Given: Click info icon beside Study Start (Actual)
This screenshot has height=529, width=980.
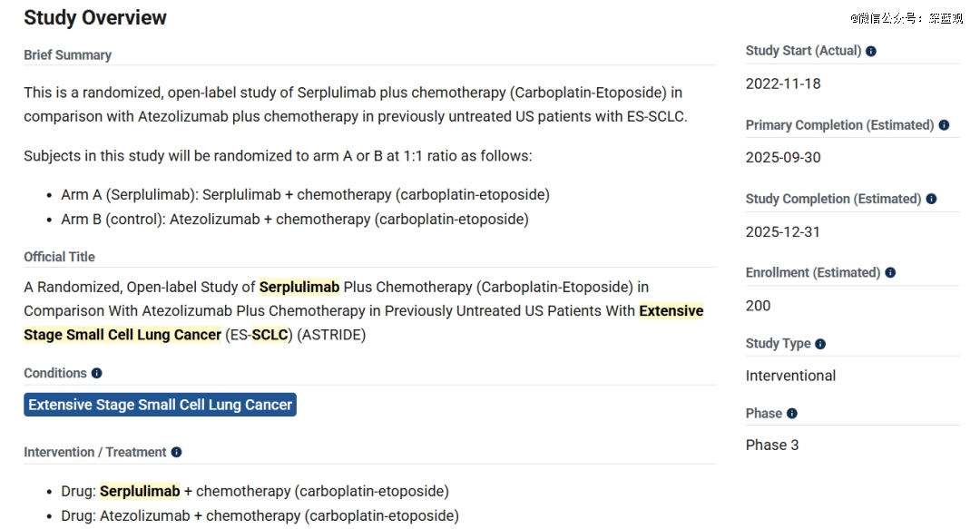Looking at the screenshot, I should [871, 52].
